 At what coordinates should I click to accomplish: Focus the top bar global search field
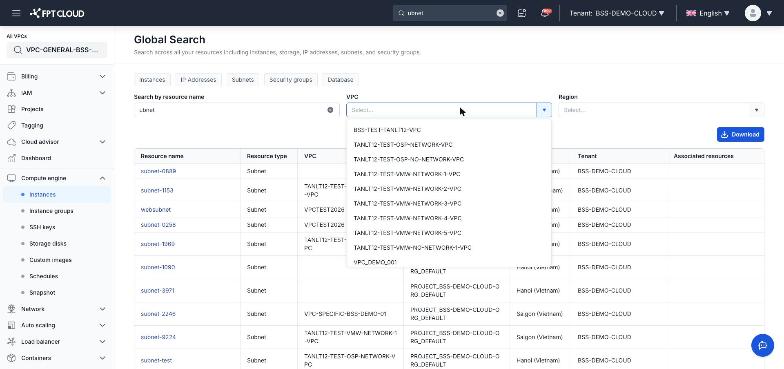[450, 13]
